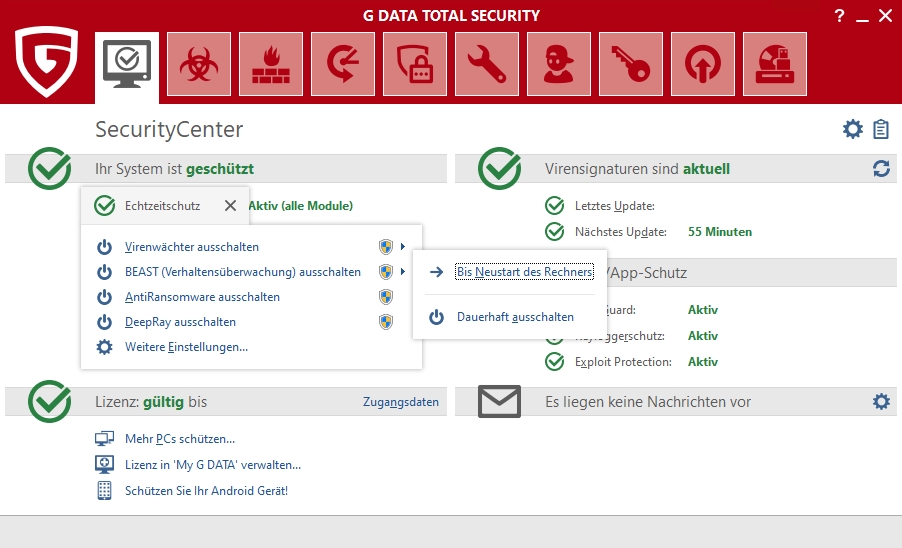Select 'Virenwächter ausschalten'

(192, 247)
